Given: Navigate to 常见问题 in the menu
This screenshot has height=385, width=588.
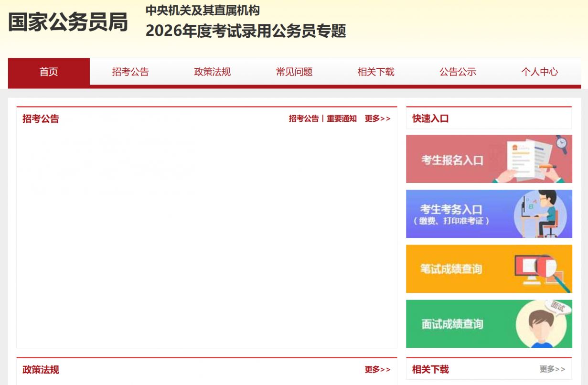Looking at the screenshot, I should pyautogui.click(x=294, y=72).
